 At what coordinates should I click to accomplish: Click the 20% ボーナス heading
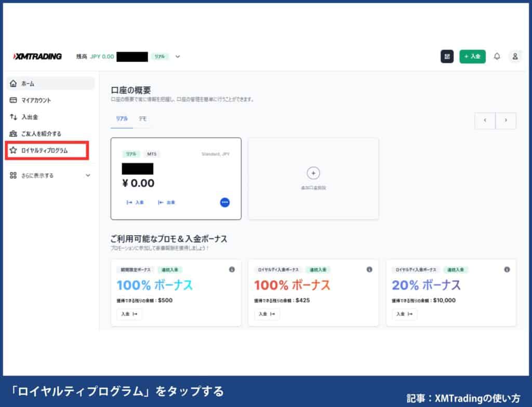click(x=426, y=285)
